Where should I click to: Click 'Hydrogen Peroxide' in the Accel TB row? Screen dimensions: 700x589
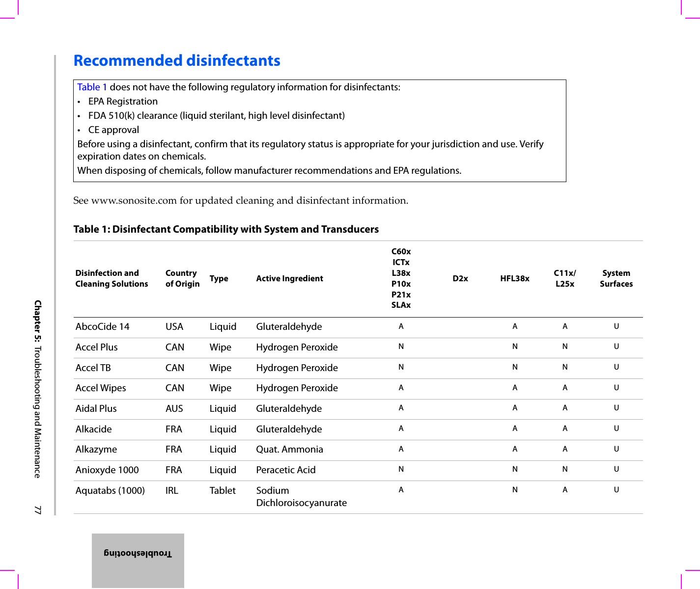click(x=297, y=368)
